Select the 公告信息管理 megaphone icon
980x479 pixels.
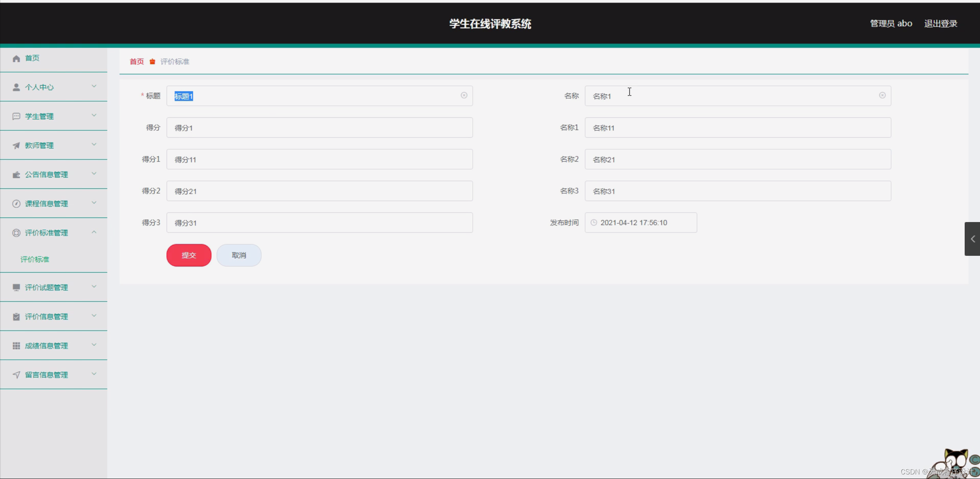click(16, 174)
